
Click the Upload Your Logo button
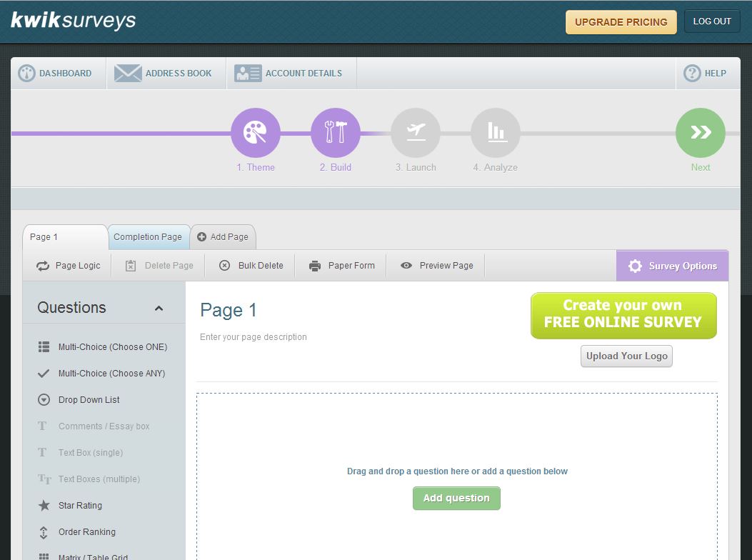coord(626,356)
